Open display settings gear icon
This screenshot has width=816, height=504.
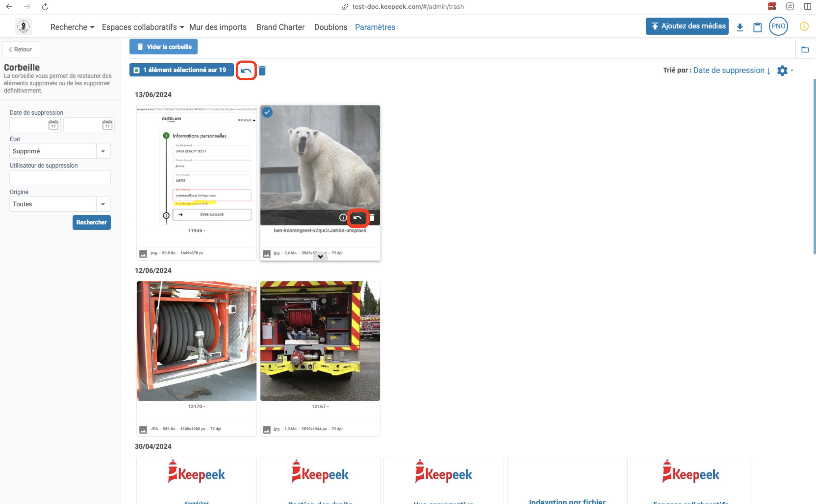[782, 70]
